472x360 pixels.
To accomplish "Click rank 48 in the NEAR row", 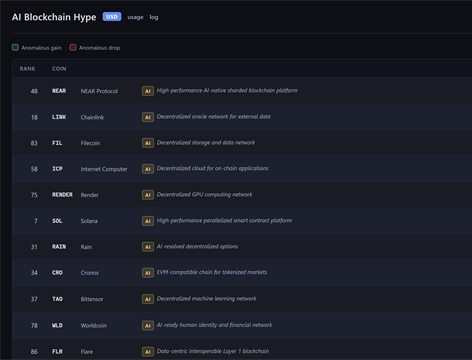I will (34, 91).
